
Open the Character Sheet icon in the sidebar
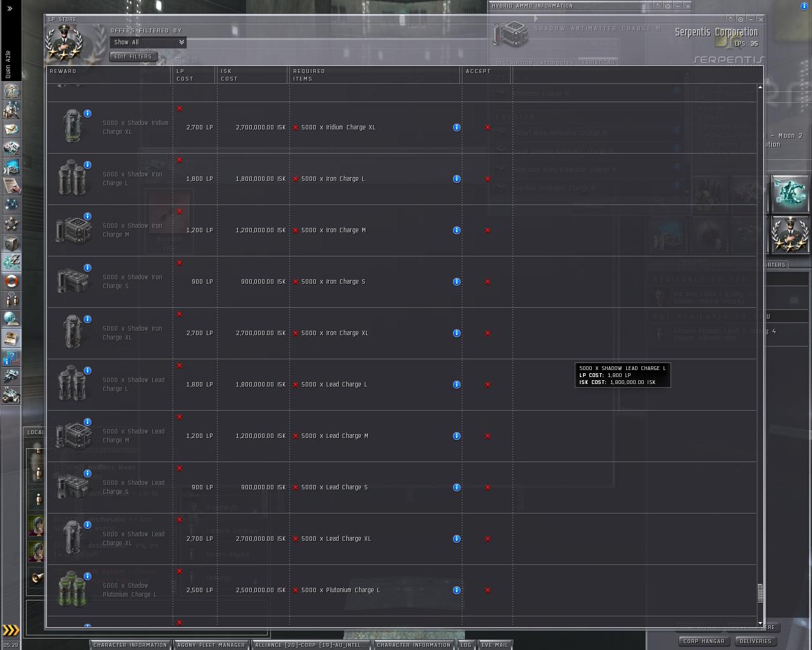point(11,91)
